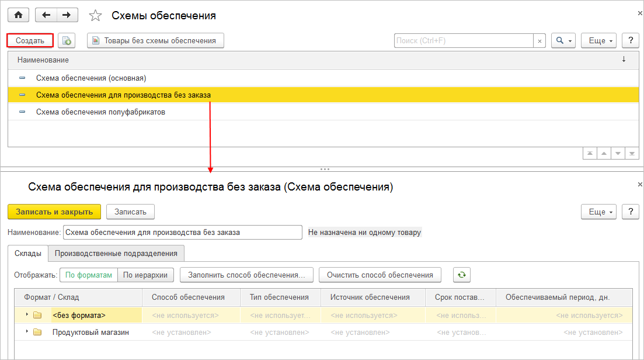
Task: Click the Тип обеспечения column header
Action: (x=280, y=297)
